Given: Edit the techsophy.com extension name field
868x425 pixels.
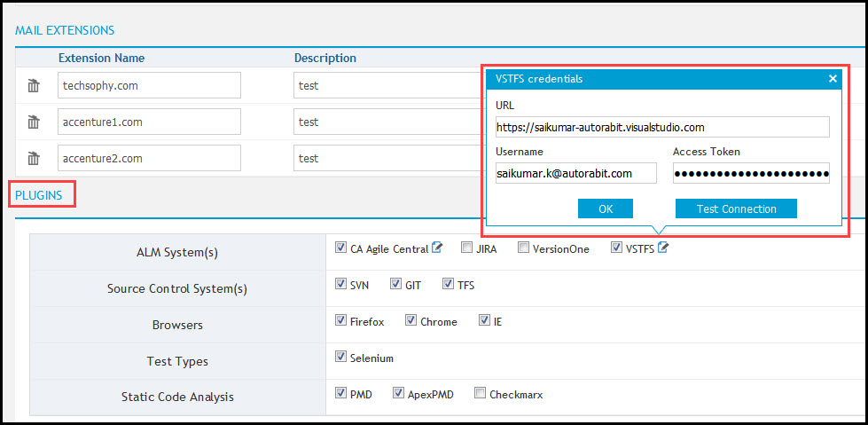Looking at the screenshot, I should (150, 86).
